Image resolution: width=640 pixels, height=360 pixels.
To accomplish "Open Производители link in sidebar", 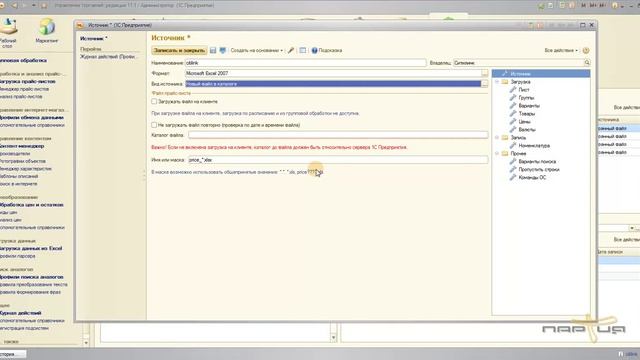I will click(15, 153).
